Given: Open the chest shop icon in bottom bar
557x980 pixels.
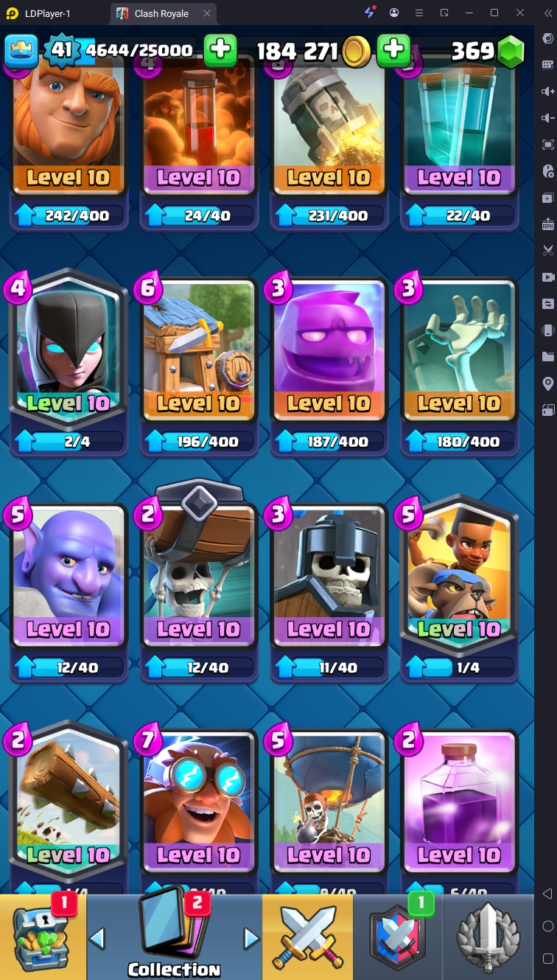Looking at the screenshot, I should point(42,937).
